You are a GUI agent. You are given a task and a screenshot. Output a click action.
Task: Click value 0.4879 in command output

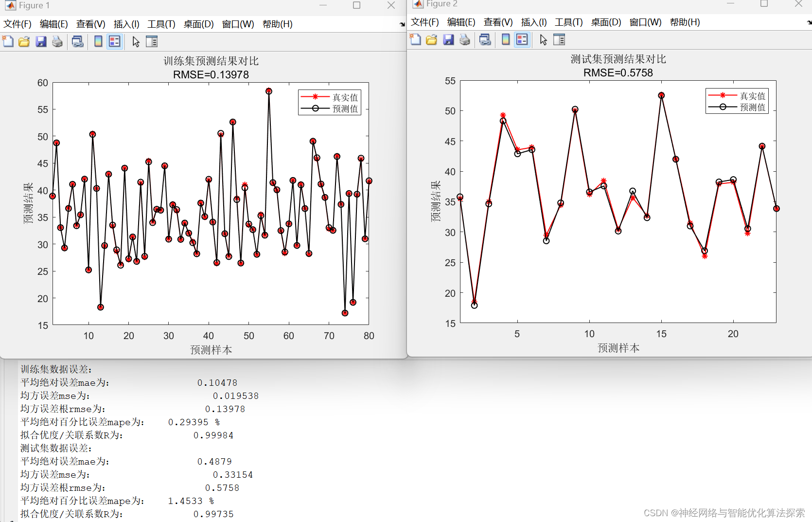tap(214, 462)
